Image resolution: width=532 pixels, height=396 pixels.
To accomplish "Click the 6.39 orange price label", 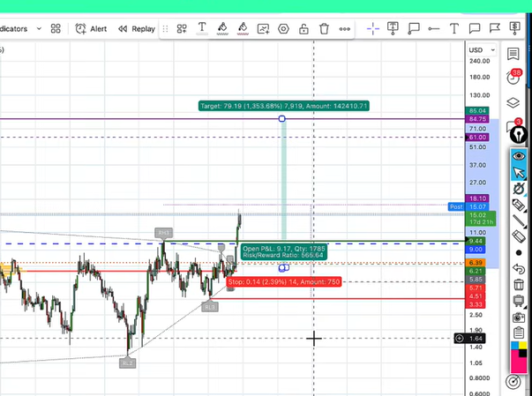I will coord(476,263).
